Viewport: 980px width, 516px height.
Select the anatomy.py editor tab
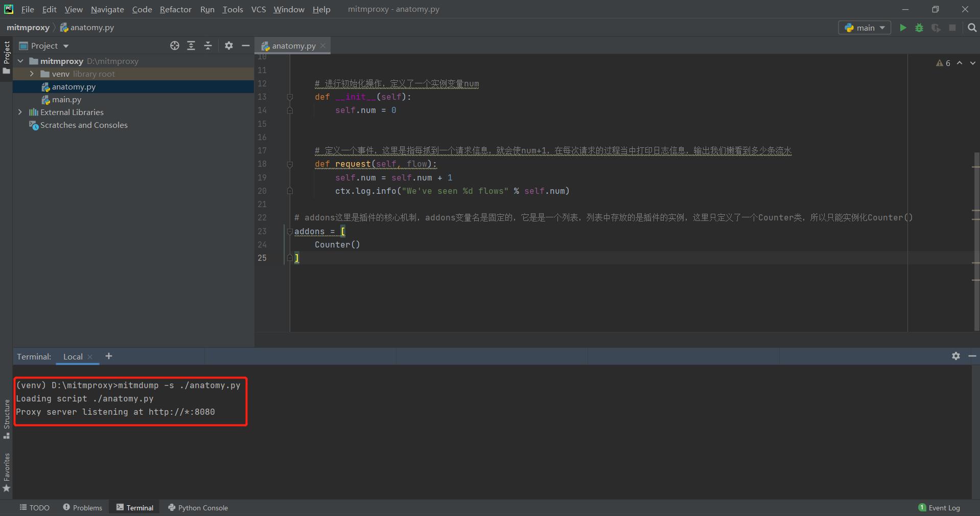293,46
